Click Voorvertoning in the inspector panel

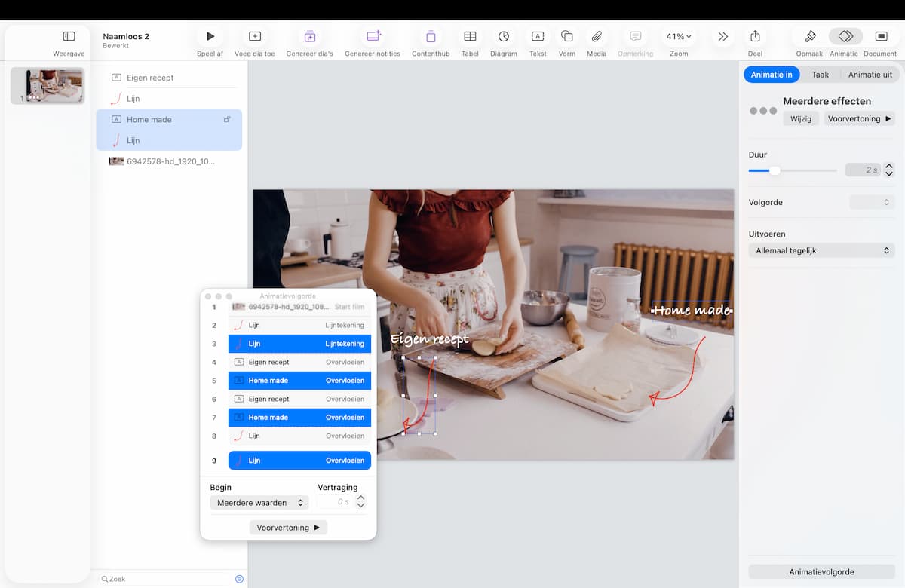(x=859, y=118)
